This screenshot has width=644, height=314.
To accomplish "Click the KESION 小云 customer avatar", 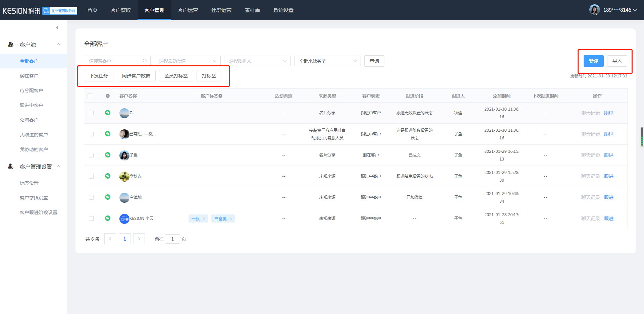I will pyautogui.click(x=124, y=218).
